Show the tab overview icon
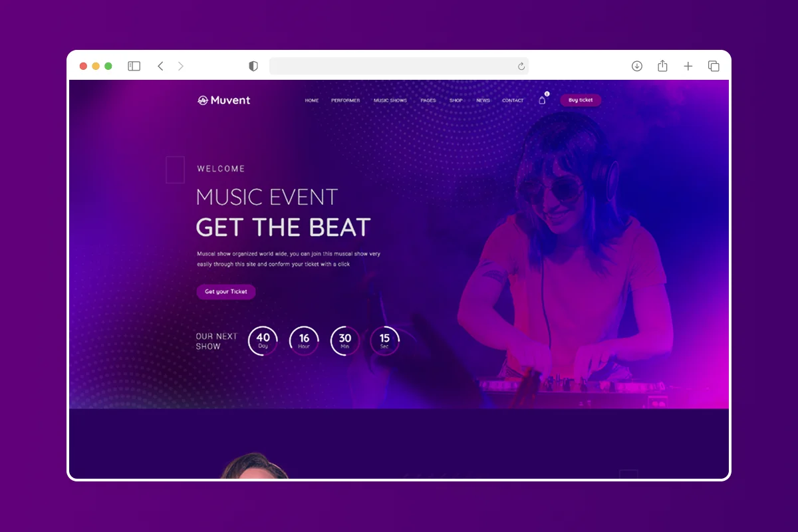The width and height of the screenshot is (798, 532). [714, 66]
